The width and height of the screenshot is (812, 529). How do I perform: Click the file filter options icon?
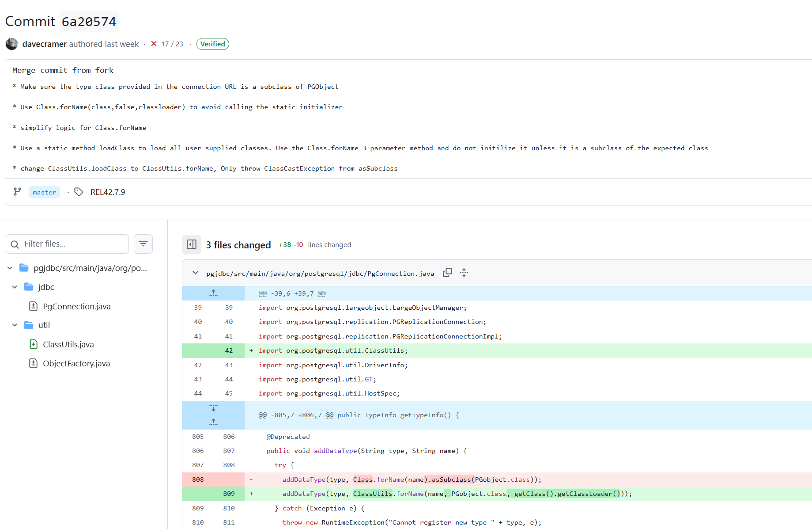point(143,244)
